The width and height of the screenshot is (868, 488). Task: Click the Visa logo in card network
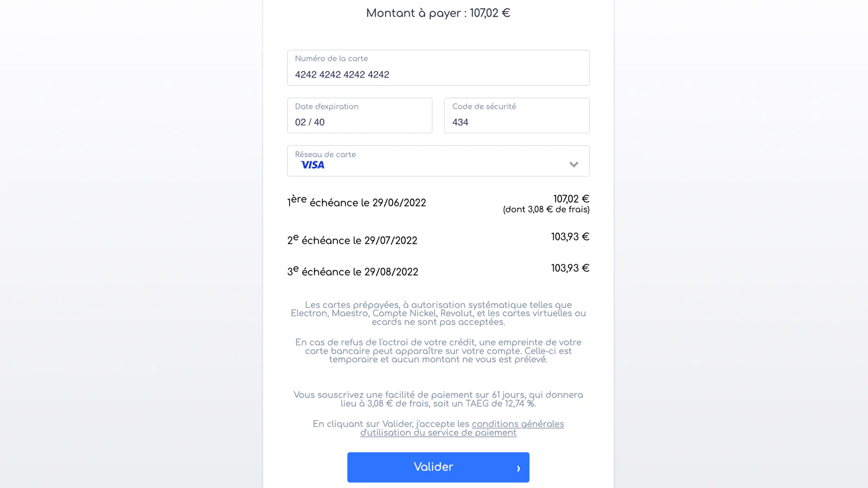click(312, 165)
